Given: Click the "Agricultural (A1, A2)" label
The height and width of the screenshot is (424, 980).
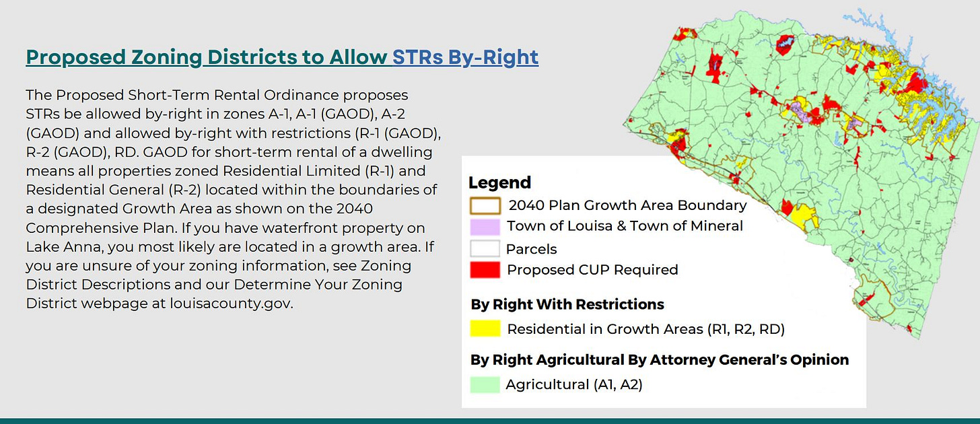Looking at the screenshot, I should coord(574,385).
